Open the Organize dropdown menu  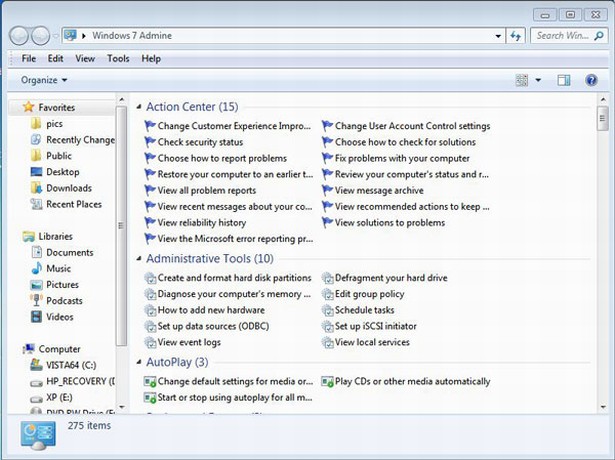[x=44, y=80]
